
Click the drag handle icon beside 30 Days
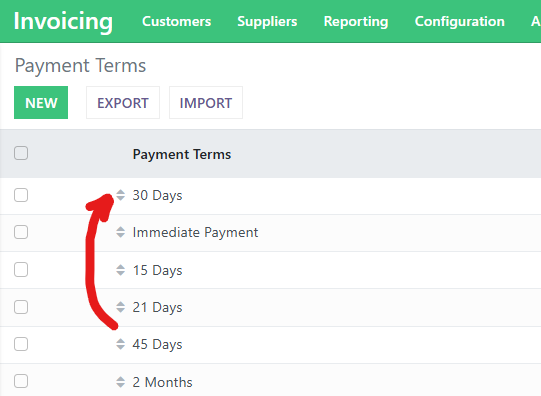pos(120,195)
